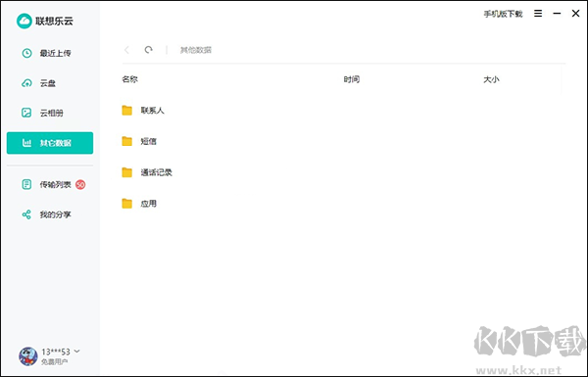
Task: Click the user avatar picture
Action: point(28,356)
